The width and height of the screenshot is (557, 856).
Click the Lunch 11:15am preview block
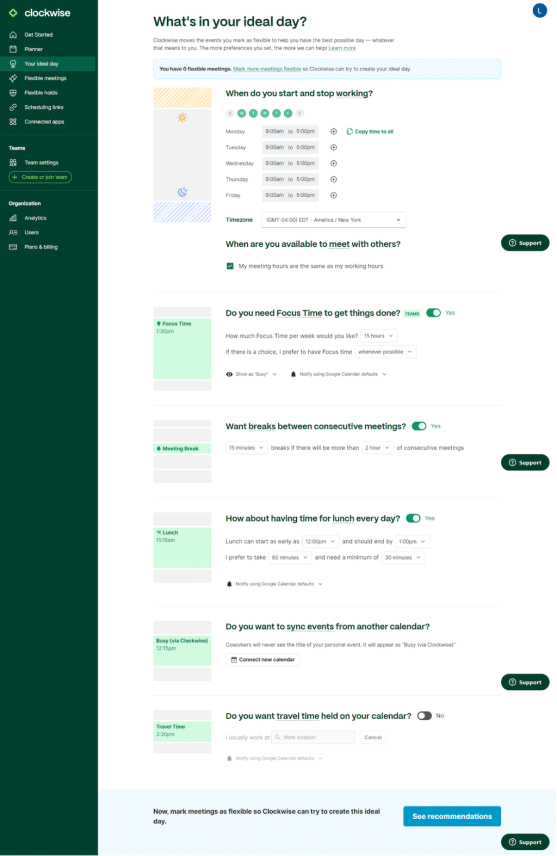point(182,548)
